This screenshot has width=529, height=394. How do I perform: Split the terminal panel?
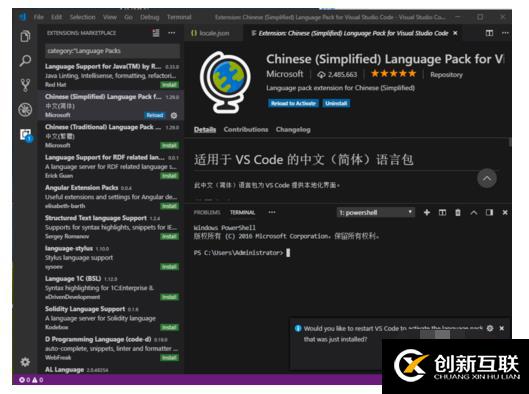point(442,212)
